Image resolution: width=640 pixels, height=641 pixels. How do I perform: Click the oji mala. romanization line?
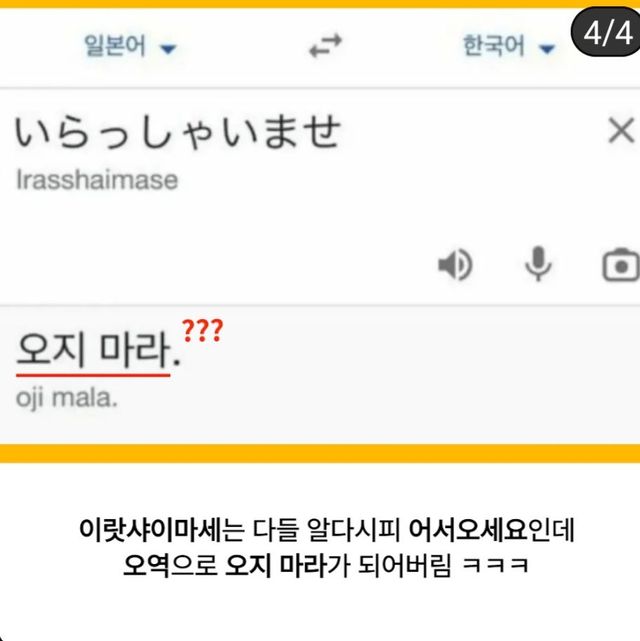click(x=67, y=398)
